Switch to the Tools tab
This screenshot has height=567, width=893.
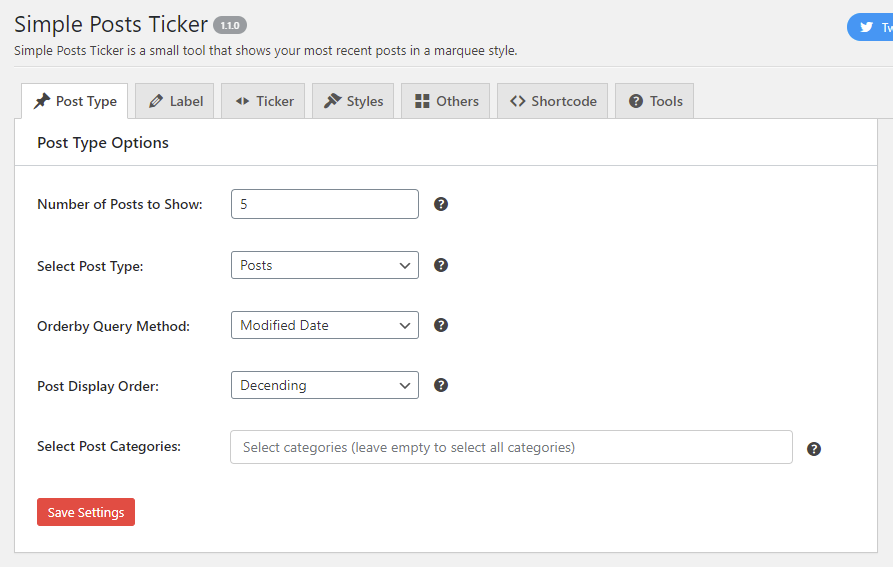654,101
